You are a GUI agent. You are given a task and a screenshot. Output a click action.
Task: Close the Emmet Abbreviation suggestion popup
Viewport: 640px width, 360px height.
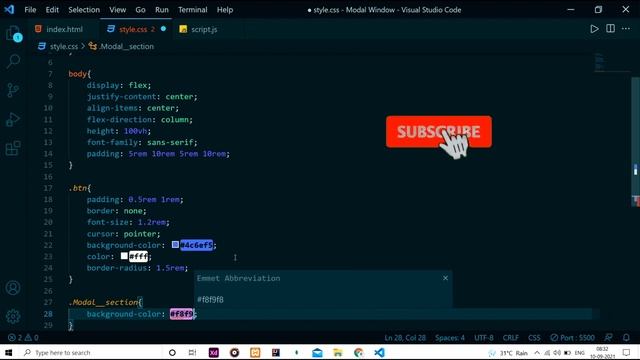445,278
